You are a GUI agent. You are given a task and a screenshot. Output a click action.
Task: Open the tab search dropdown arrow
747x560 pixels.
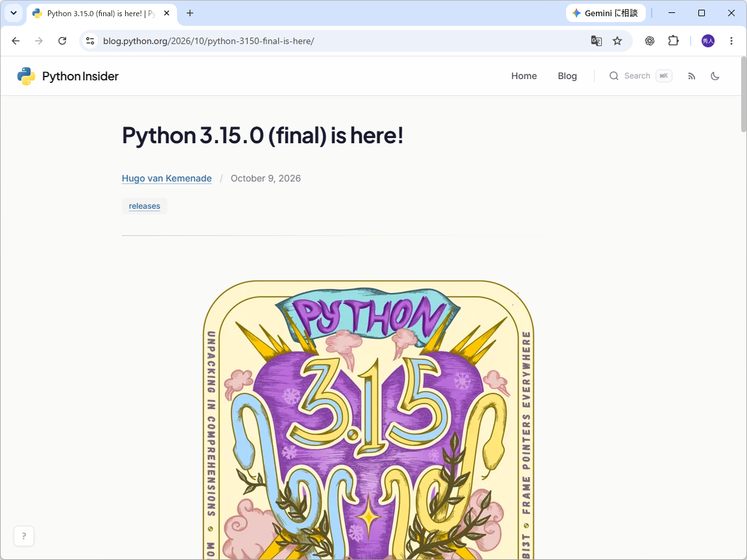tap(14, 14)
